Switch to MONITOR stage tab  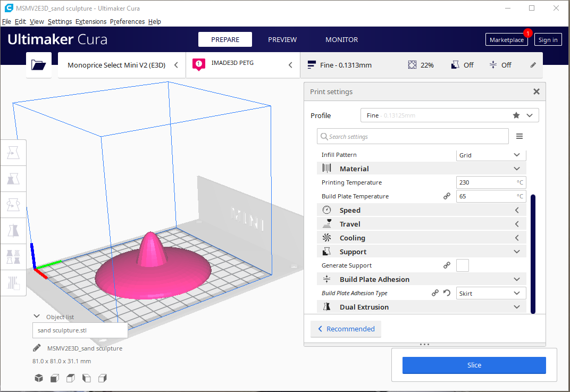[x=342, y=40]
